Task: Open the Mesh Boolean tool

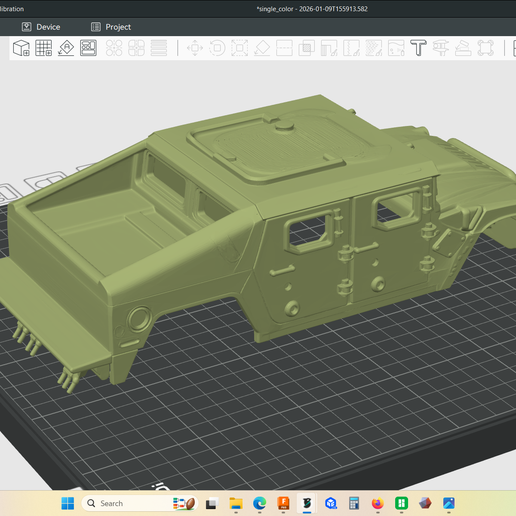Action: point(307,48)
